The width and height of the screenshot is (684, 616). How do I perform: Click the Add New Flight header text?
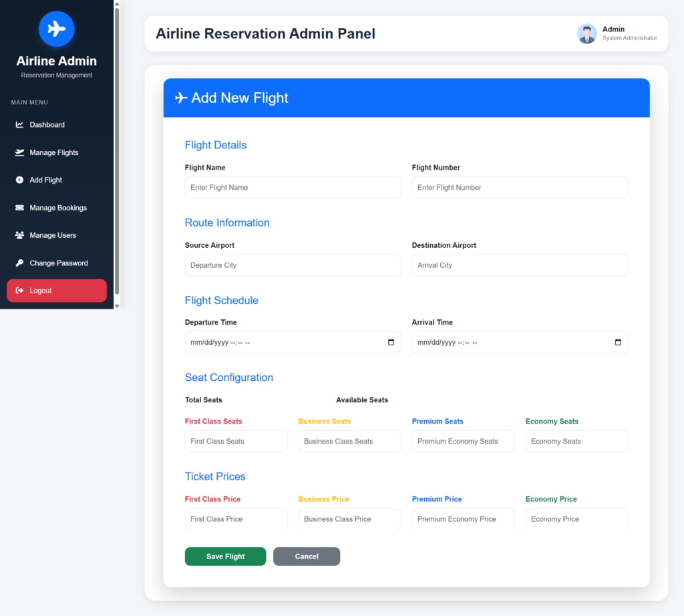pos(240,98)
